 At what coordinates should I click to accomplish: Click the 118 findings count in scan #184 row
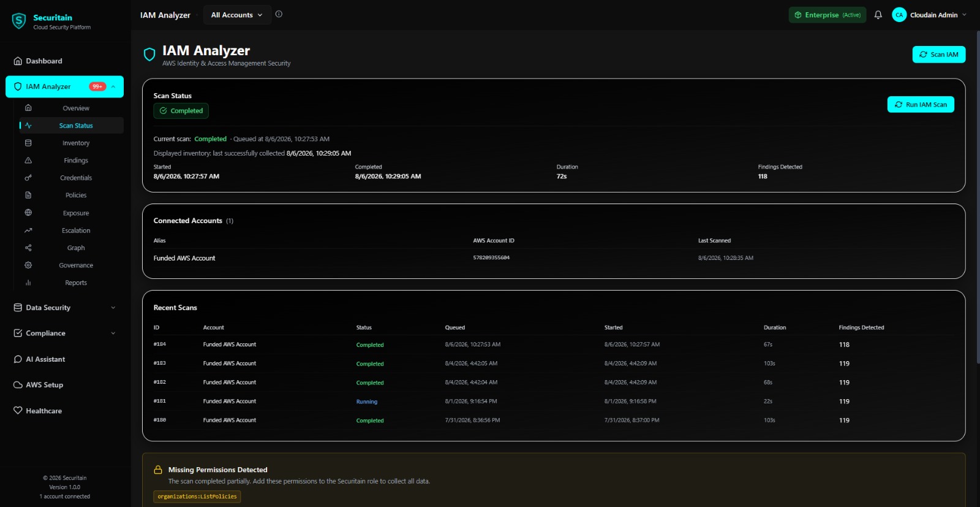click(x=844, y=345)
